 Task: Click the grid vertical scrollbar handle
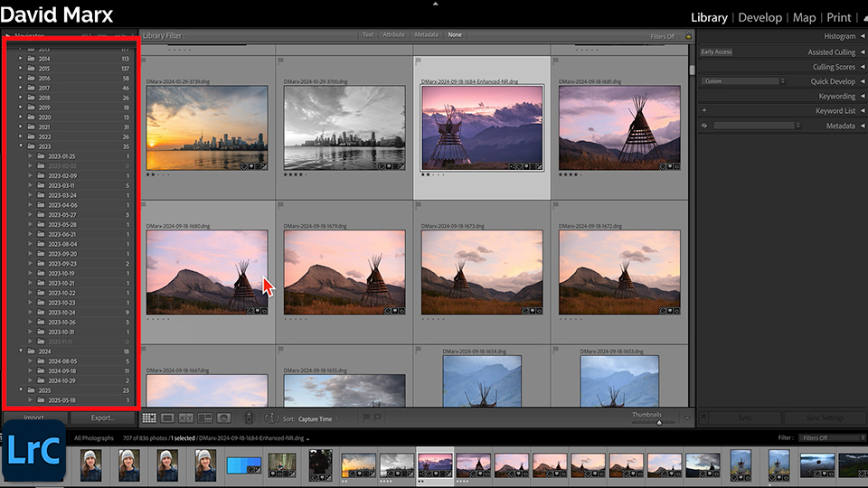click(x=692, y=70)
